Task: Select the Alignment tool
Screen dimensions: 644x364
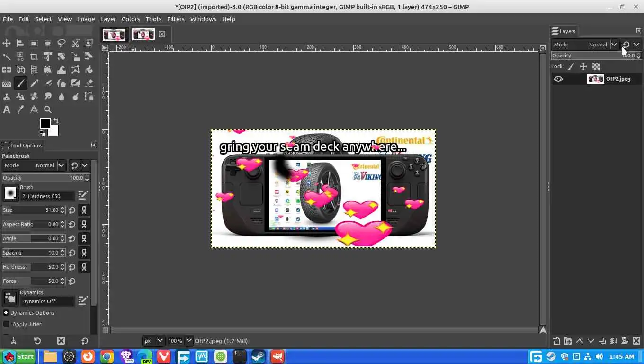Action: click(20, 43)
